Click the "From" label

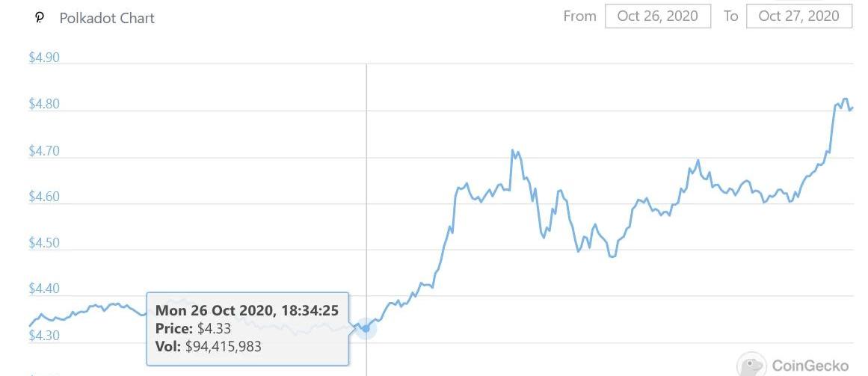coord(579,16)
